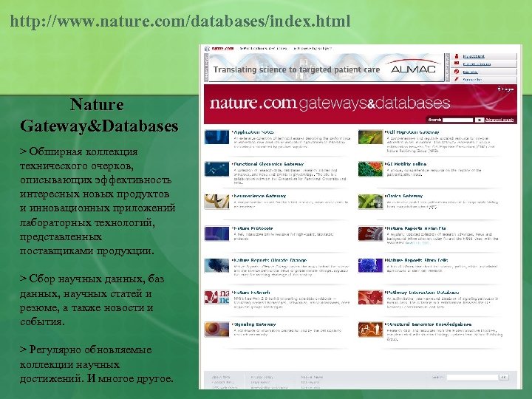Follow the Structural Genomics Knowledgebase title link
The height and width of the screenshot is (399, 532).
(x=429, y=324)
